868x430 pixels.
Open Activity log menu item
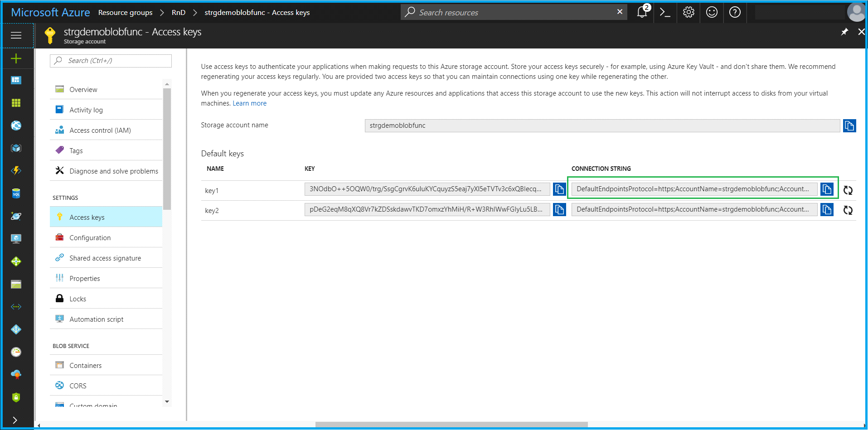point(106,110)
